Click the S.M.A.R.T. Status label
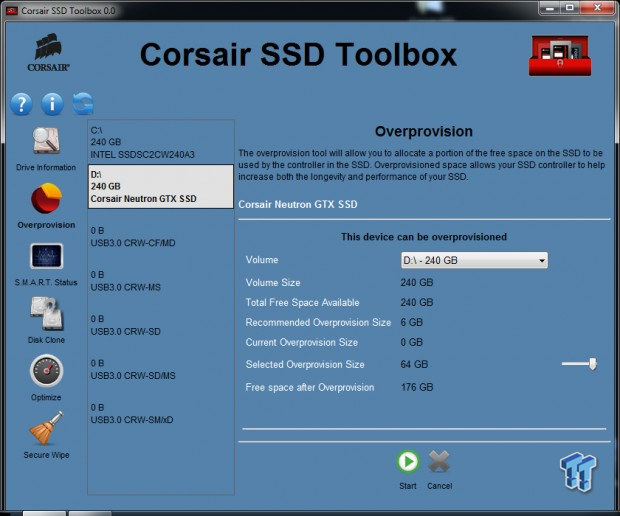 [46, 282]
